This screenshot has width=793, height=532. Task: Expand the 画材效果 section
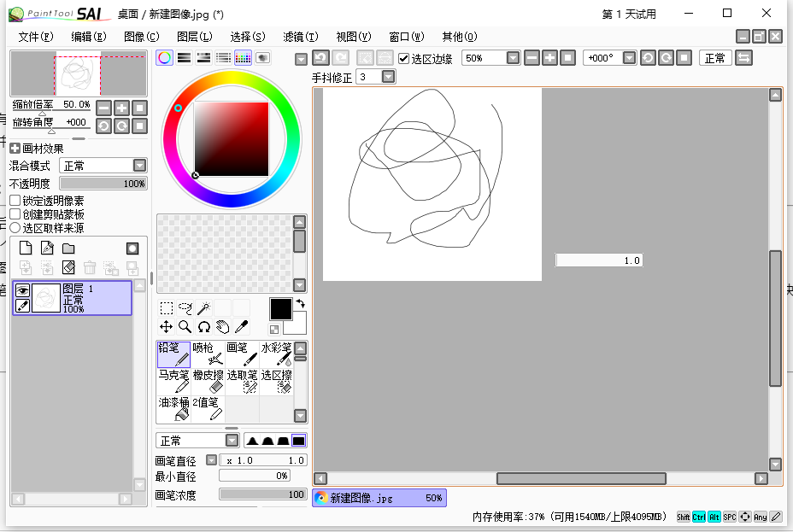coord(15,148)
